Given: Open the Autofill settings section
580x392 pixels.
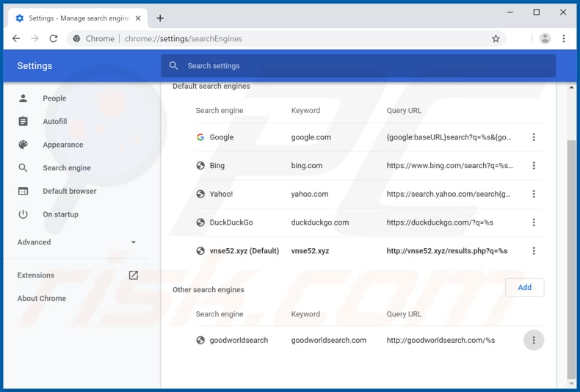Looking at the screenshot, I should click(x=55, y=121).
